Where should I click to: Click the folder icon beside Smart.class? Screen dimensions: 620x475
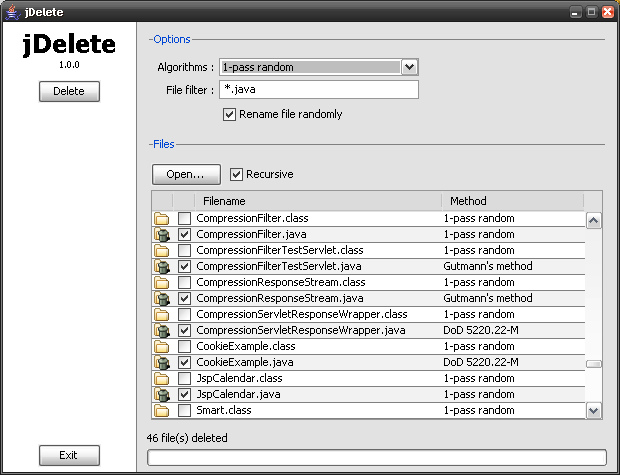coord(162,410)
